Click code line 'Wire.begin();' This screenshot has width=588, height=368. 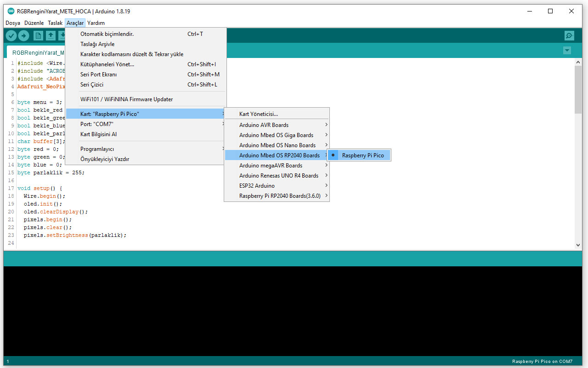tap(45, 196)
